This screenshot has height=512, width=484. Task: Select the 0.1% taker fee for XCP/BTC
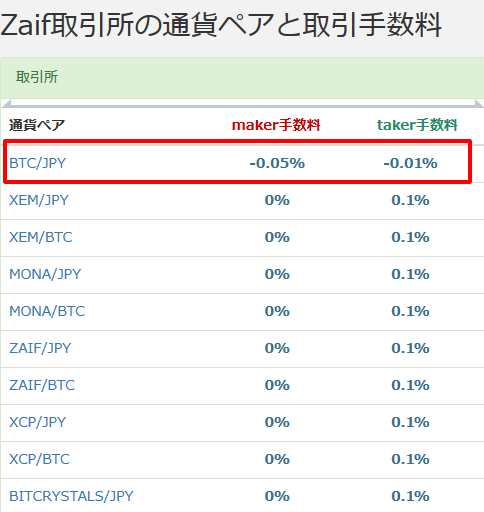click(x=410, y=459)
